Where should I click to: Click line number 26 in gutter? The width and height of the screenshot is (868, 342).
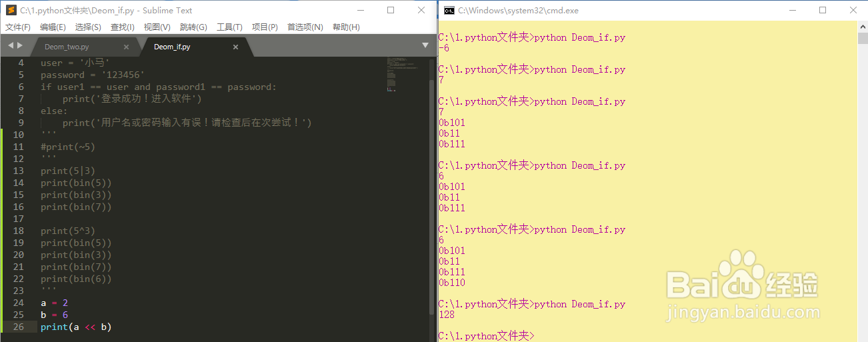coord(18,327)
